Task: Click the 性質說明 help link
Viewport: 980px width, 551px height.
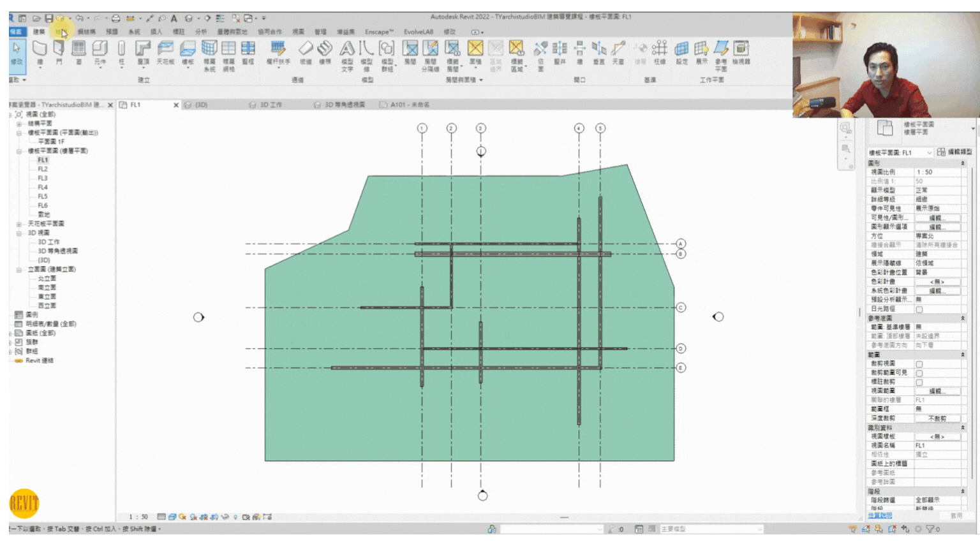Action: (880, 515)
